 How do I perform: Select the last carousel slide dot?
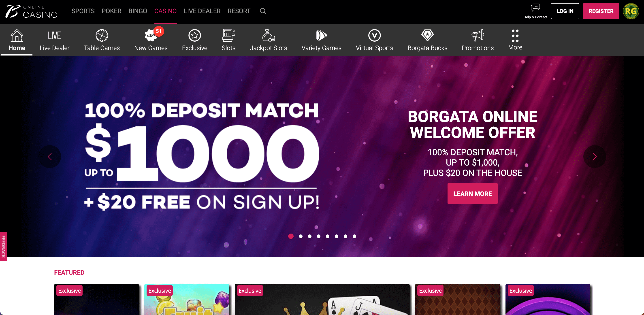point(354,236)
